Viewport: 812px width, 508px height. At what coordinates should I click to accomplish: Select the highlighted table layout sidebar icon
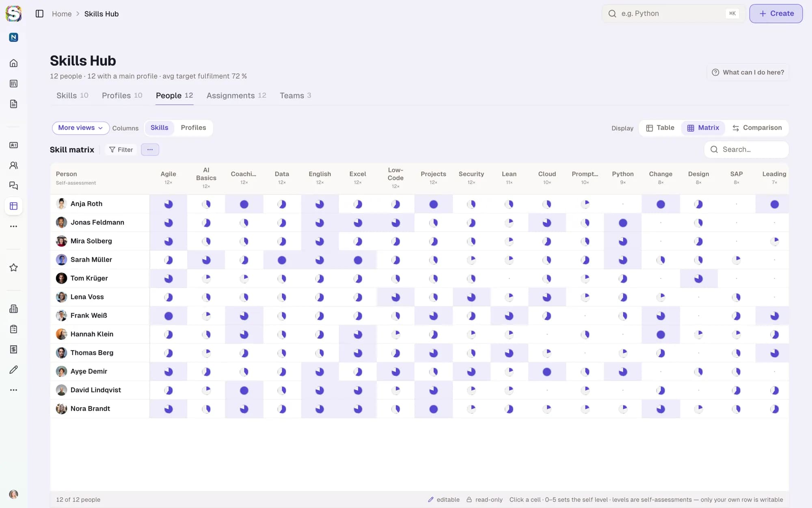coord(13,206)
